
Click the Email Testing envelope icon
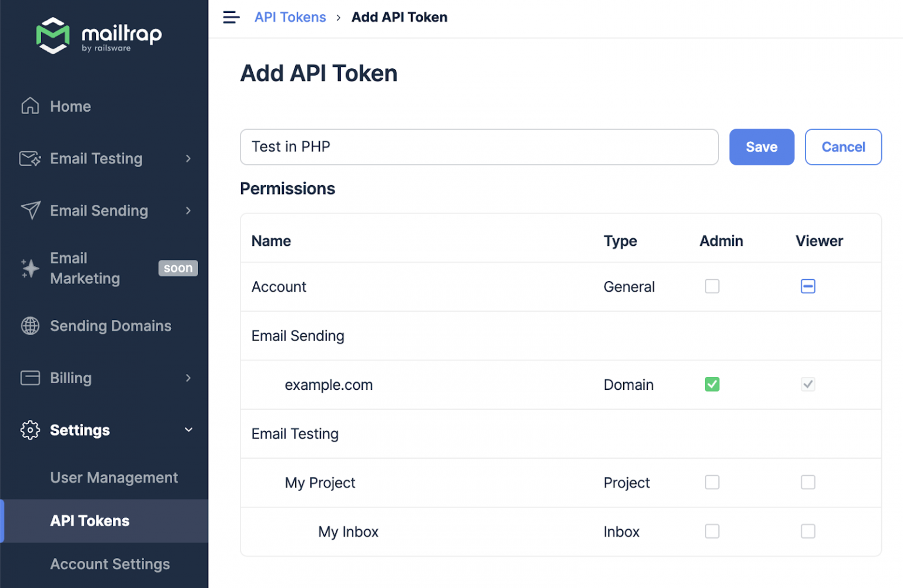30,159
